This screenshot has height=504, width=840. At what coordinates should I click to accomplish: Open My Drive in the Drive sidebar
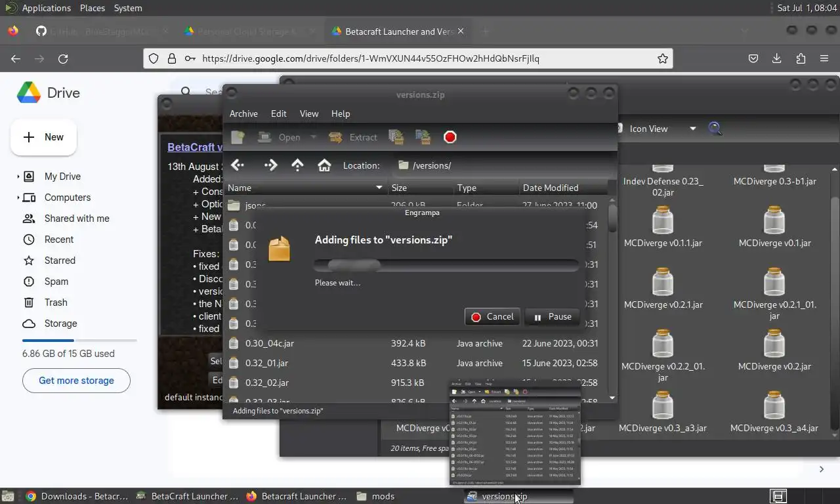[62, 177]
